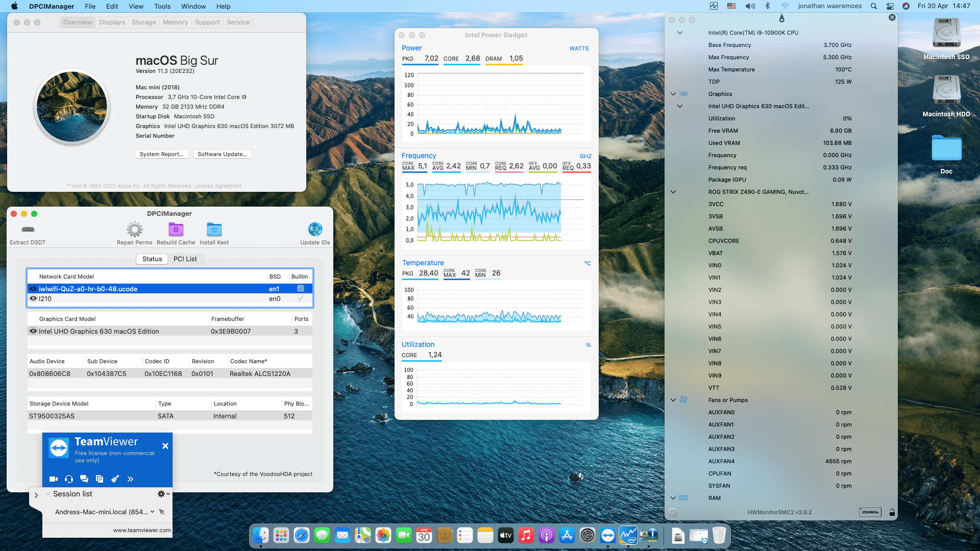
Task: Open the Storage tab in About This Mac
Action: point(144,22)
